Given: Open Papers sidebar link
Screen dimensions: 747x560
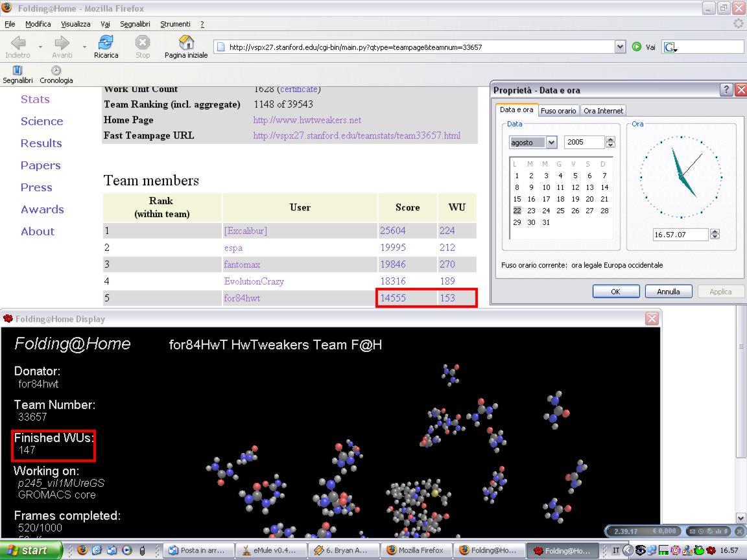Looking at the screenshot, I should click(40, 165).
